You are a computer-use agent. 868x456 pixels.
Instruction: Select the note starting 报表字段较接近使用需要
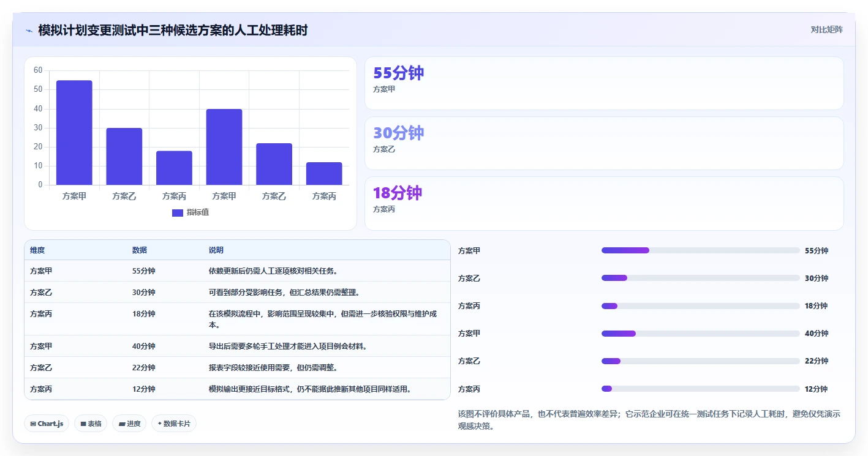point(273,367)
